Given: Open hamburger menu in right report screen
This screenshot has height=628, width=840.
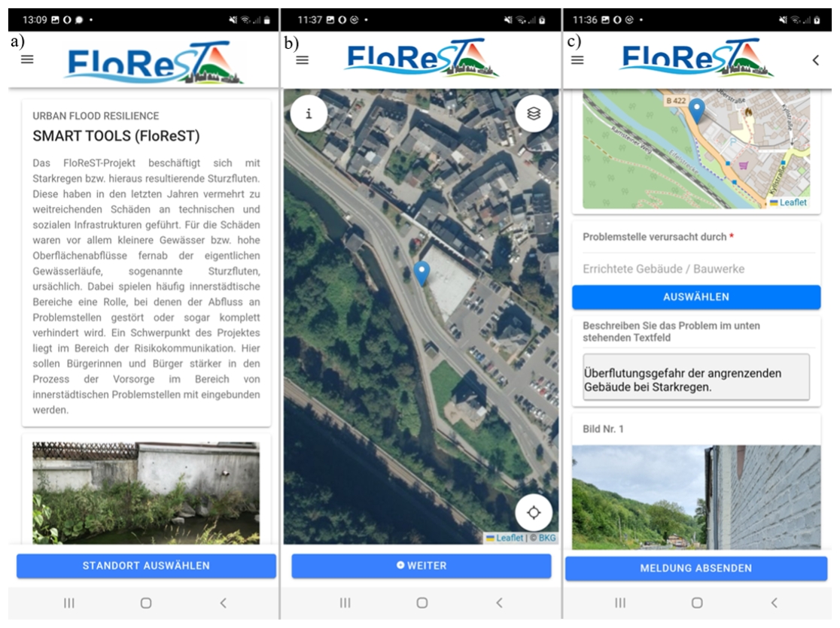Looking at the screenshot, I should (x=577, y=60).
